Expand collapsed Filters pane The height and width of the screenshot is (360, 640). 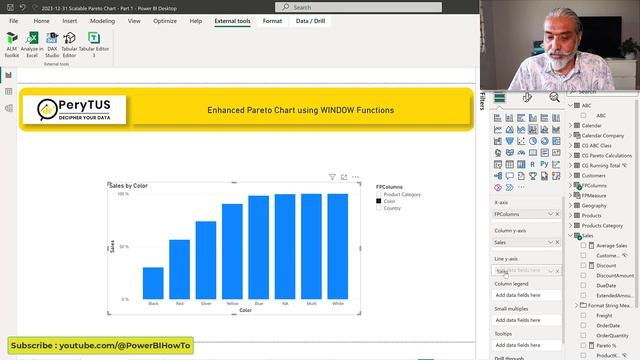[482, 101]
